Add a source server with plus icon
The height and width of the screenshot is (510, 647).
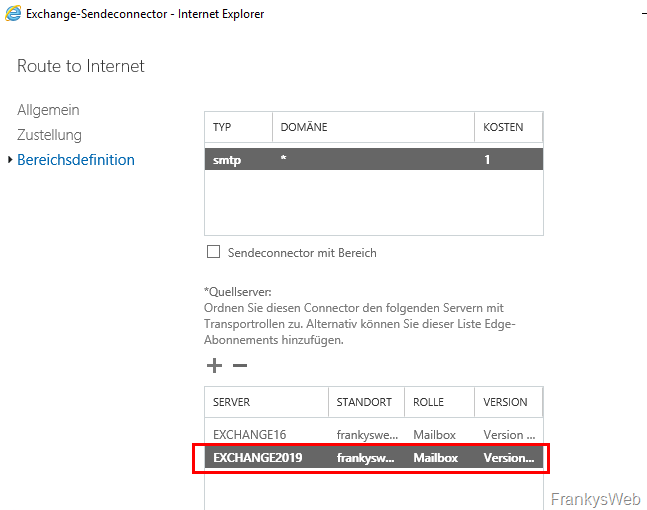(x=214, y=366)
